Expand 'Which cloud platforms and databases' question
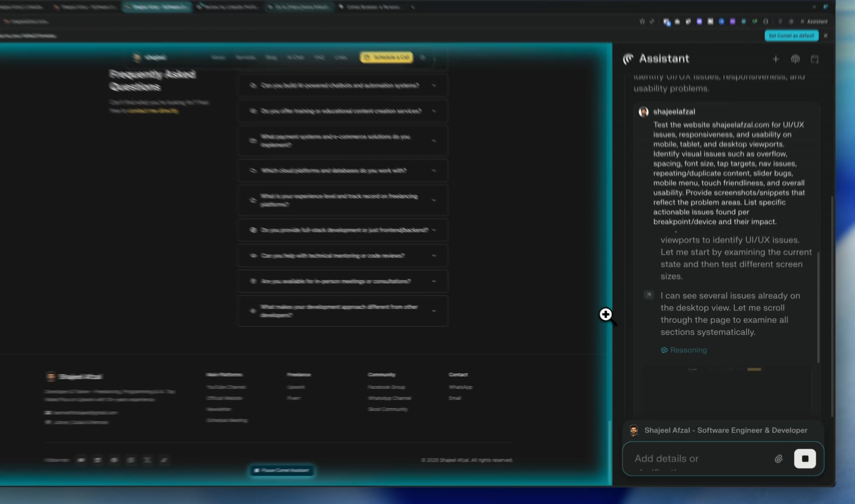 point(343,170)
